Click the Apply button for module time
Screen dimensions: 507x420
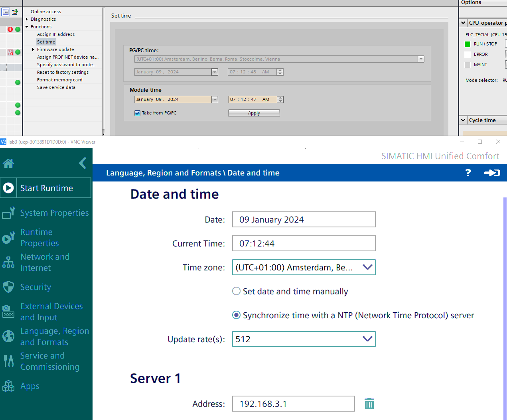click(x=254, y=113)
